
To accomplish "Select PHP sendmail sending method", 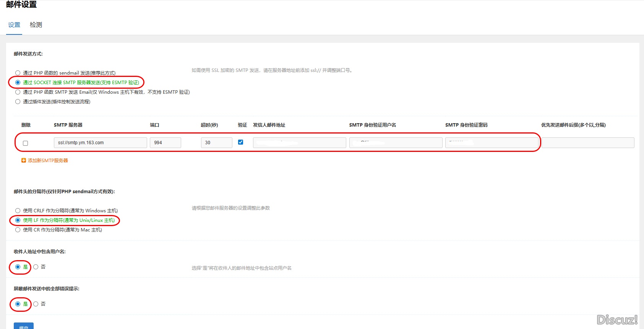I will pos(18,73).
